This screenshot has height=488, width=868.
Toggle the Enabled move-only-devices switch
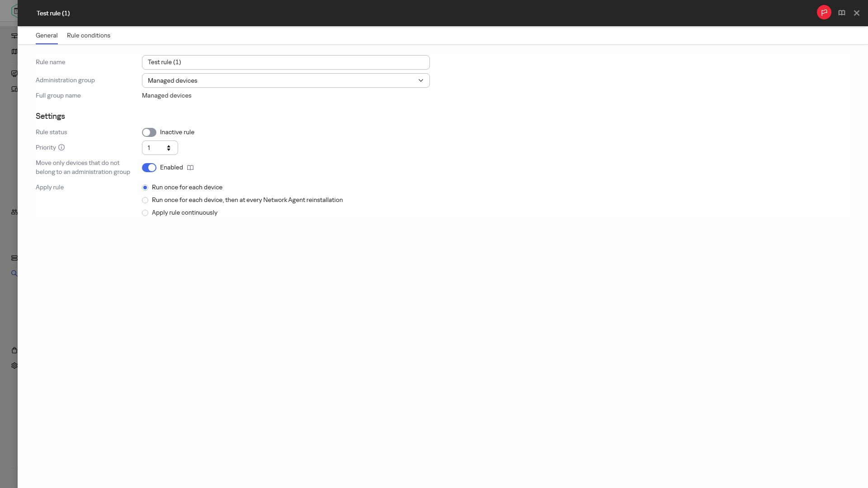(x=149, y=168)
